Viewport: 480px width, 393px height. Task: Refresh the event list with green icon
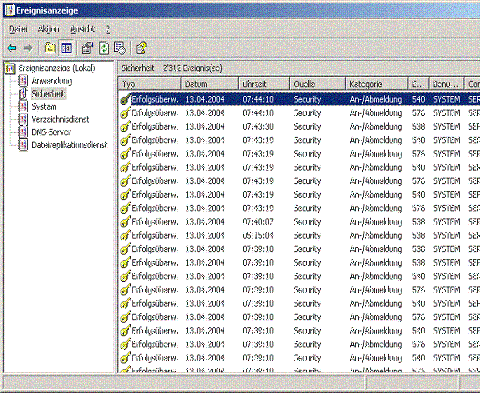(104, 48)
